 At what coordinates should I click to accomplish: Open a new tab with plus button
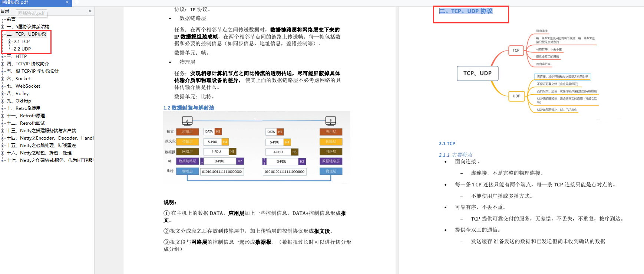pos(77,2)
